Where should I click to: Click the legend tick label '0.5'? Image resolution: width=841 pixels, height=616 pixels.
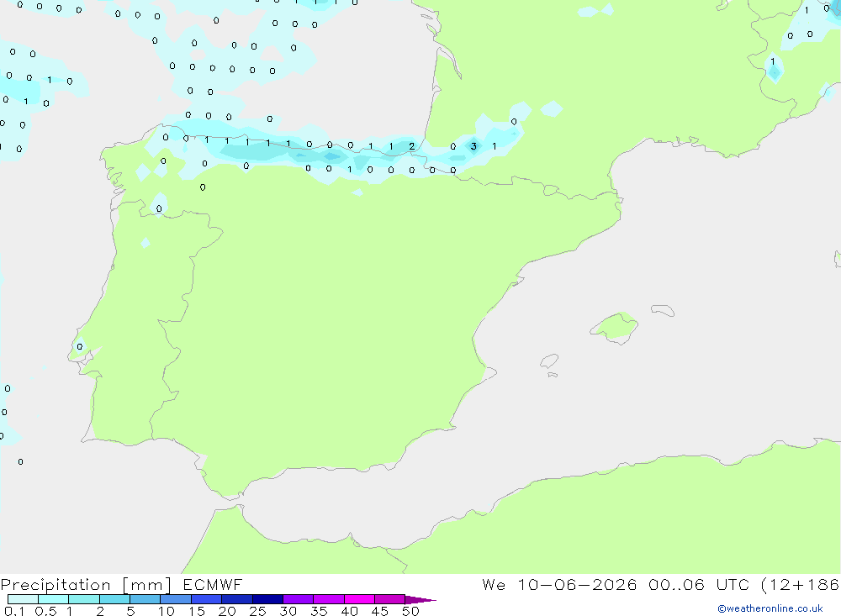(x=45, y=611)
